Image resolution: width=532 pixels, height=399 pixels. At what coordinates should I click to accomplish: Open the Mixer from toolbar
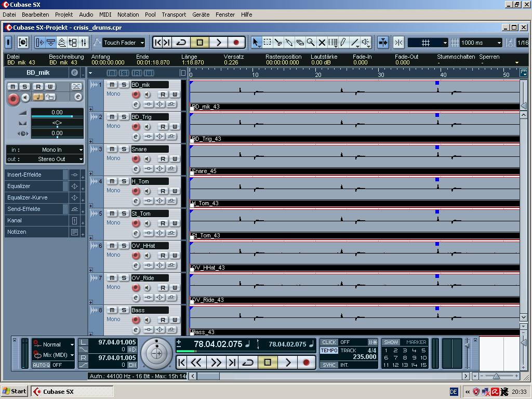tap(84, 43)
